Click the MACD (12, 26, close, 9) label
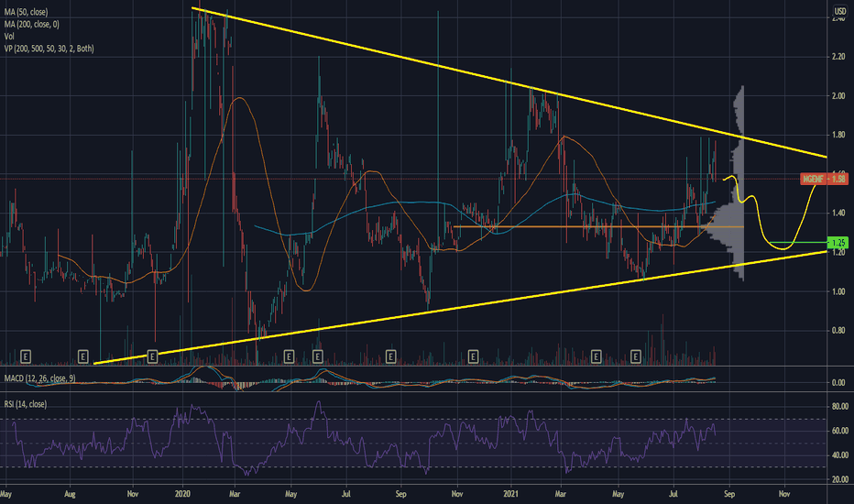This screenshot has height=504, width=854. (39, 378)
